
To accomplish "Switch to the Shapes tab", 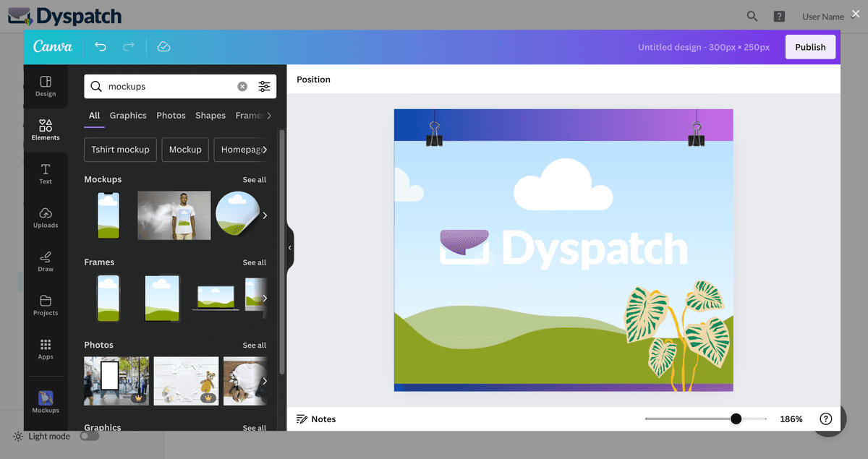I will click(x=210, y=116).
